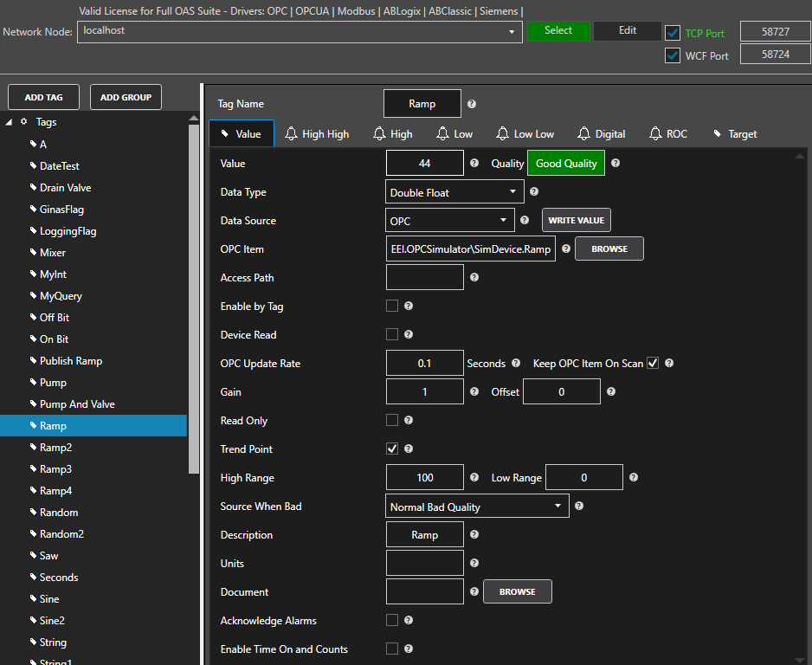Uncheck the Trend Point checkbox
Image resolution: width=812 pixels, height=665 pixels.
[x=392, y=449]
